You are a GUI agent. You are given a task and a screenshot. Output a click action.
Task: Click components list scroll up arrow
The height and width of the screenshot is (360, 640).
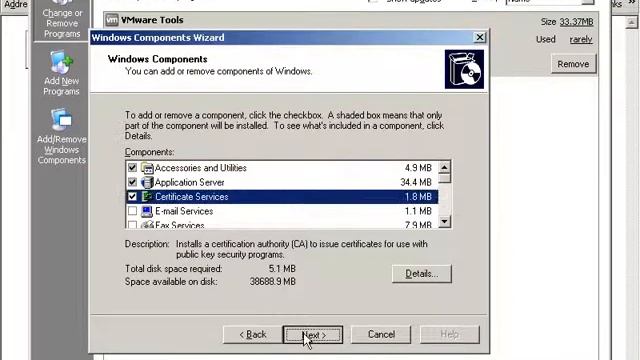[x=444, y=167]
